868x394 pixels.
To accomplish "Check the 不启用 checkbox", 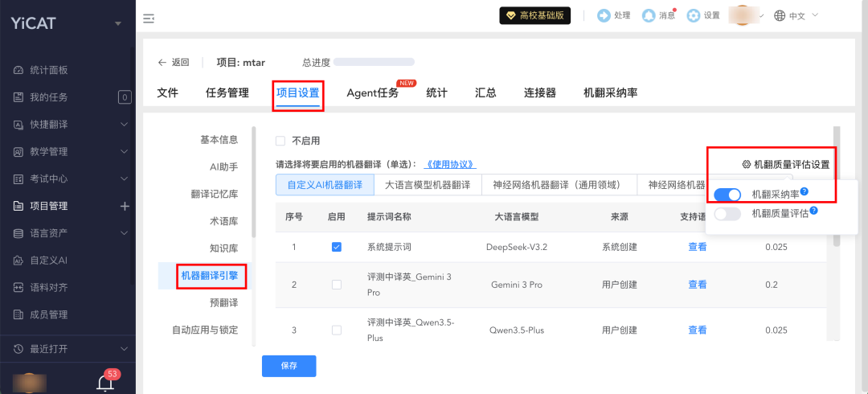I will [x=280, y=141].
